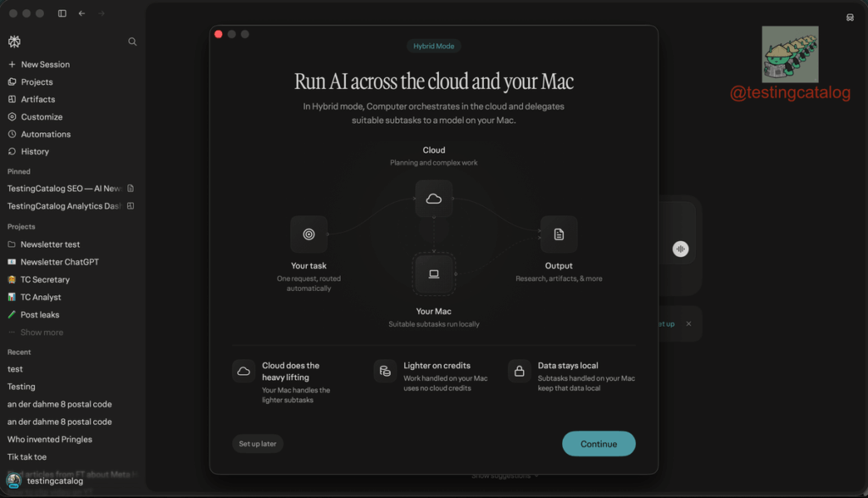Open recent session Testing
The height and width of the screenshot is (498, 868).
click(x=21, y=387)
